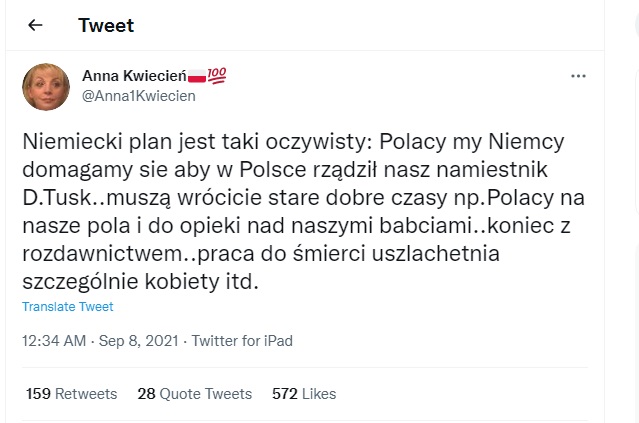Click Anna Kwiecień's profile avatar
Image resolution: width=639 pixels, height=423 pixels.
point(46,87)
